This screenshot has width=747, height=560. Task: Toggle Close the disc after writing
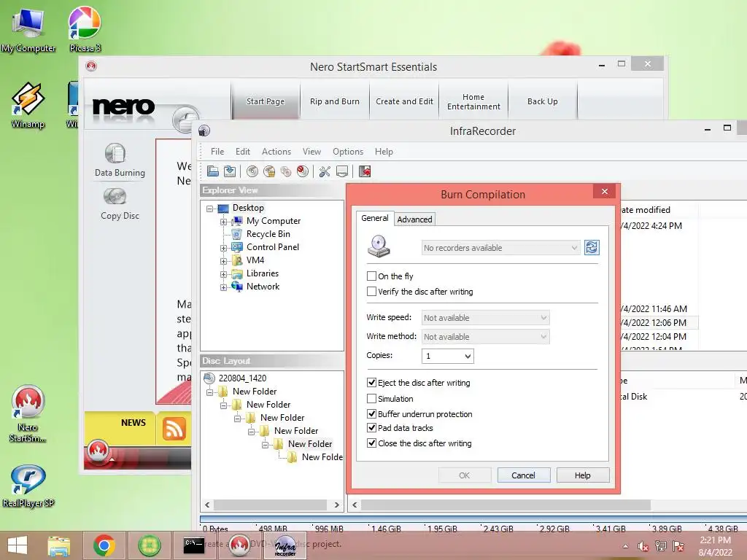(371, 443)
